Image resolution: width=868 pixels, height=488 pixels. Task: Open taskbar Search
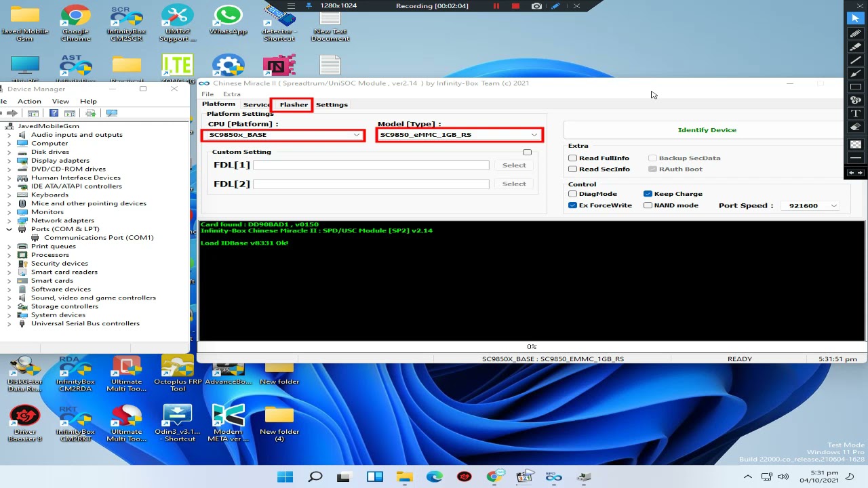pyautogui.click(x=315, y=477)
